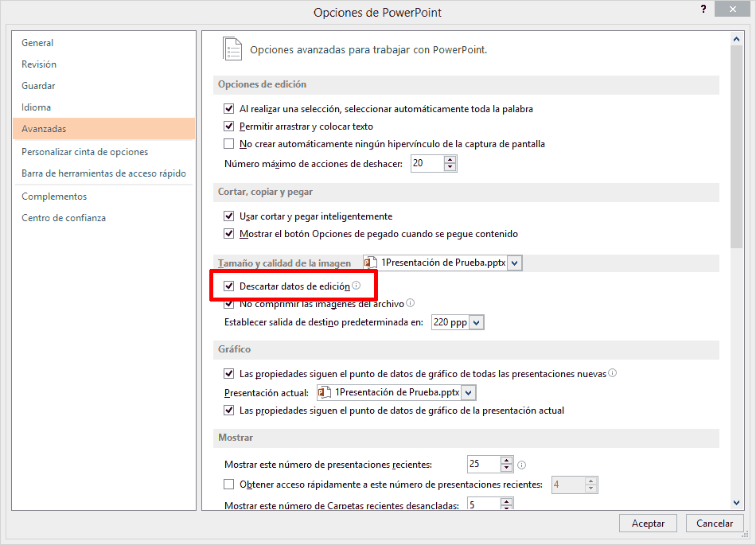Select Centro de confianza category

[64, 218]
